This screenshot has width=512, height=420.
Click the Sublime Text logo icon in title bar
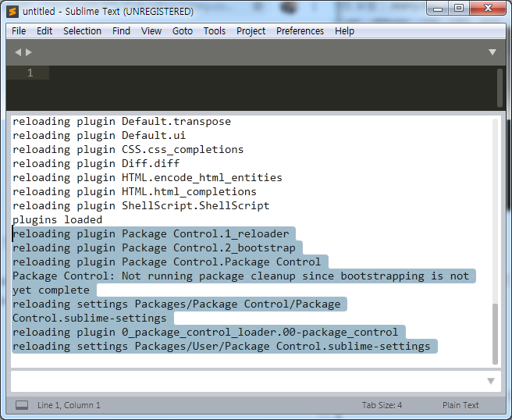12,12
